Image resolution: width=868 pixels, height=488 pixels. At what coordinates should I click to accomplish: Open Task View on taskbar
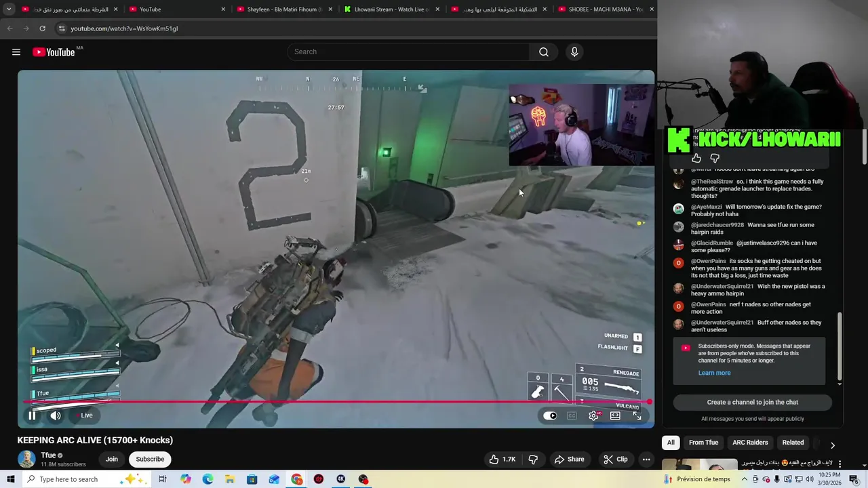163,479
